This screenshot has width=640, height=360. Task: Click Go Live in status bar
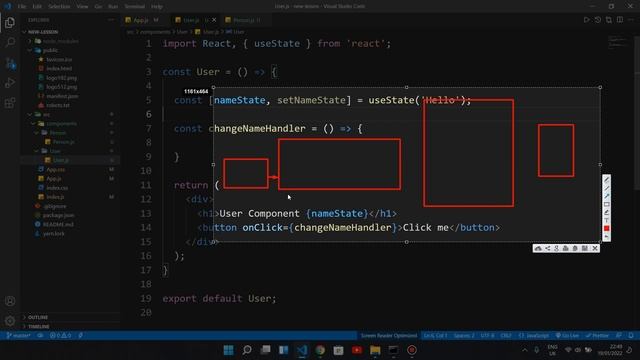(x=567, y=336)
